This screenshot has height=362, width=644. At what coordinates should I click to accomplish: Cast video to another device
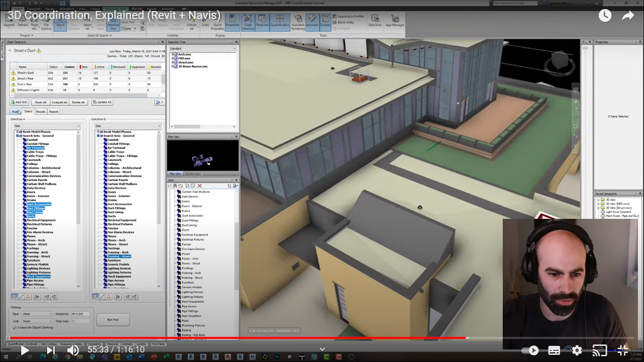tap(600, 350)
